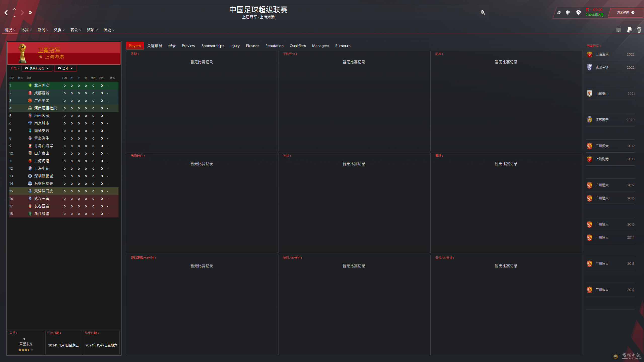Click the 添加经理 button

(626, 13)
